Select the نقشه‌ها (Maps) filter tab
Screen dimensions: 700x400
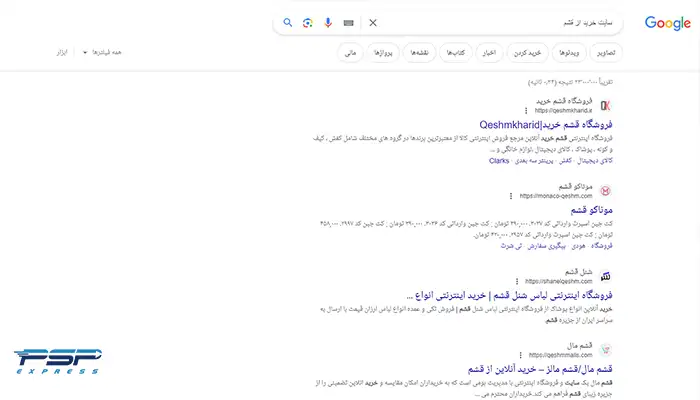[419, 53]
